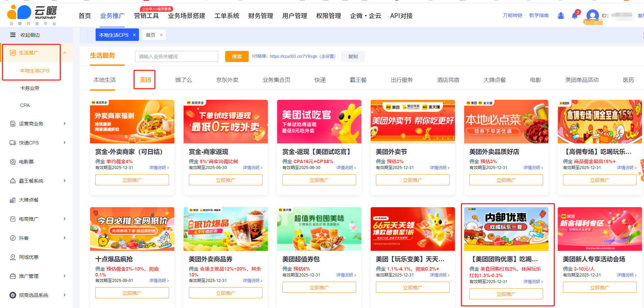Click the 复制 button beside H5 link
Viewport: 644px width, 308px height.
[x=353, y=56]
